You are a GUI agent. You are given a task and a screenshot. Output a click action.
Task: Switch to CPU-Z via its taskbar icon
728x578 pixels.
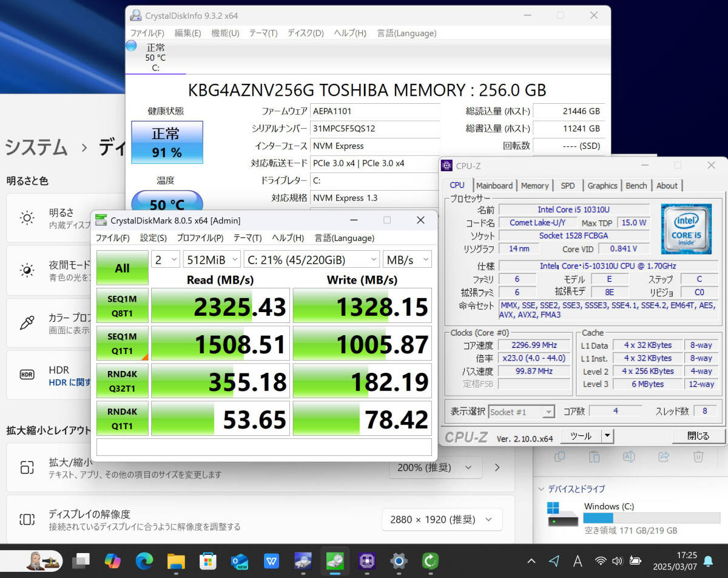tap(366, 560)
